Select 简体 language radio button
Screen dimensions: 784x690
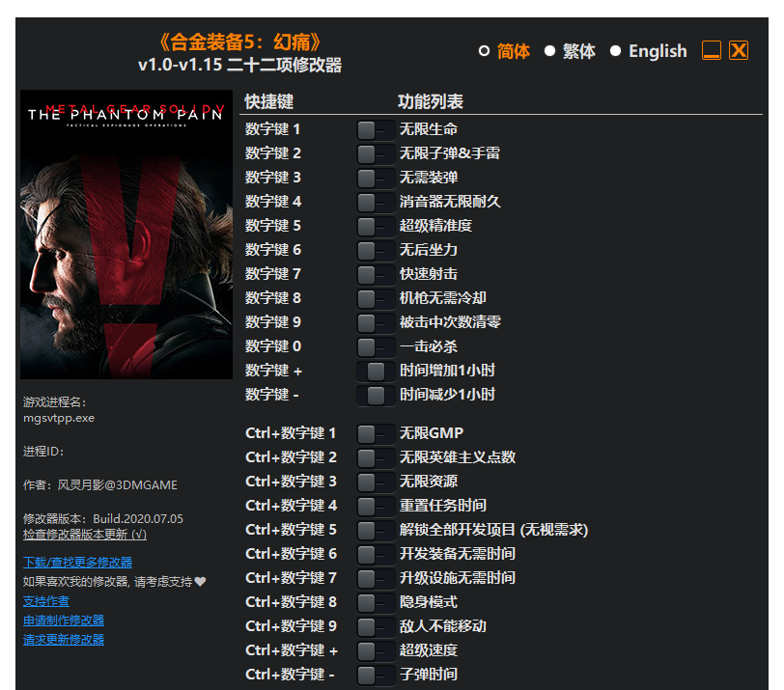point(484,51)
